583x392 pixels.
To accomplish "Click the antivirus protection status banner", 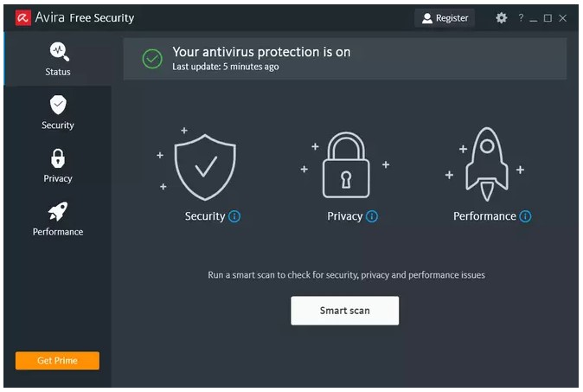I will tap(344, 58).
